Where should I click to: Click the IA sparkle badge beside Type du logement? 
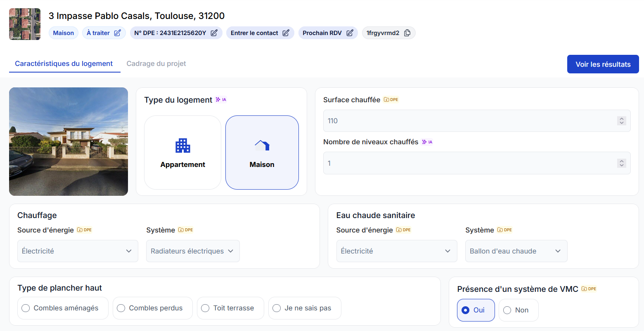[x=221, y=100]
